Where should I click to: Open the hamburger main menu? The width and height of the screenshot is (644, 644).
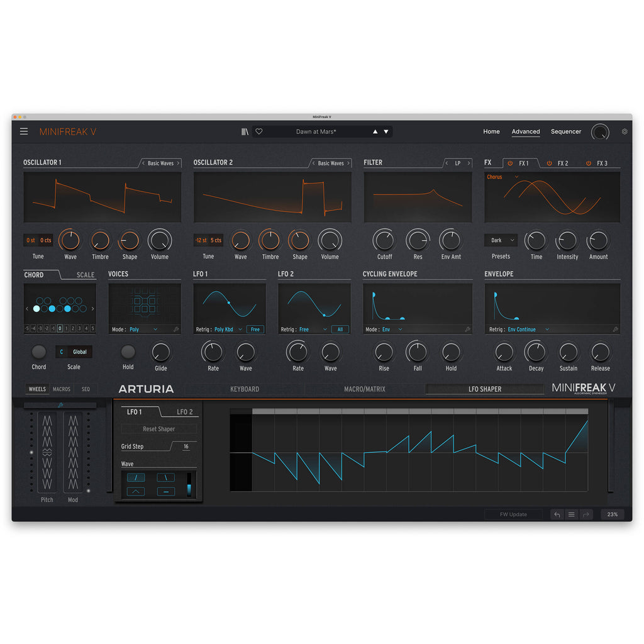tap(24, 131)
